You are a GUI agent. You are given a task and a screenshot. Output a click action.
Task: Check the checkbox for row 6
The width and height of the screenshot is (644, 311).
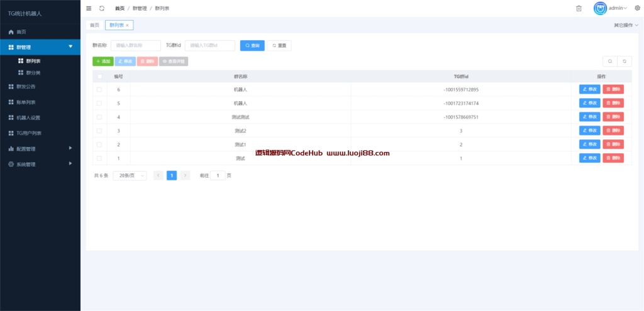pos(99,89)
